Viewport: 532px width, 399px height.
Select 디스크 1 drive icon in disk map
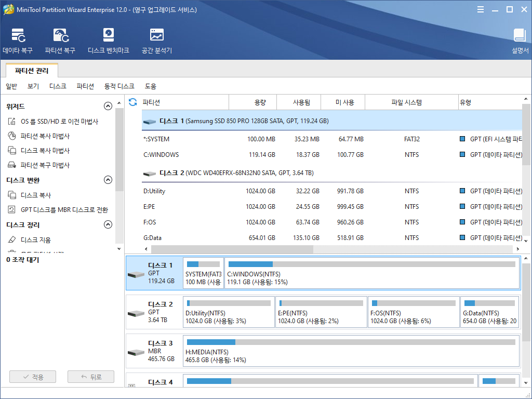[136, 274]
